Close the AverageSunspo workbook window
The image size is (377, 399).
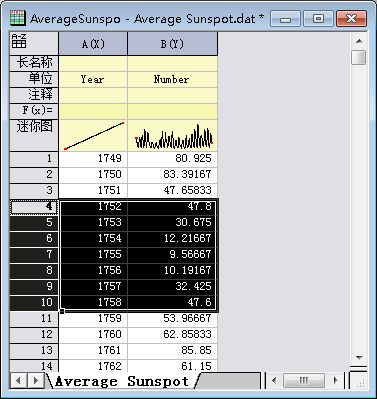click(352, 18)
